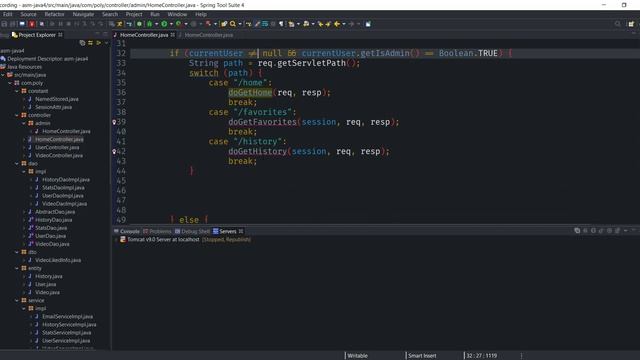Open HomeController.java under the admin package

(66, 131)
